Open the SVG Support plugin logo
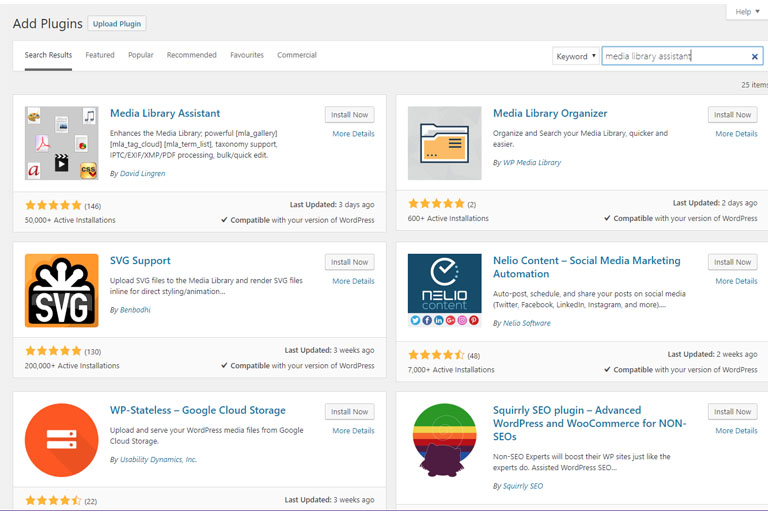 coord(62,291)
